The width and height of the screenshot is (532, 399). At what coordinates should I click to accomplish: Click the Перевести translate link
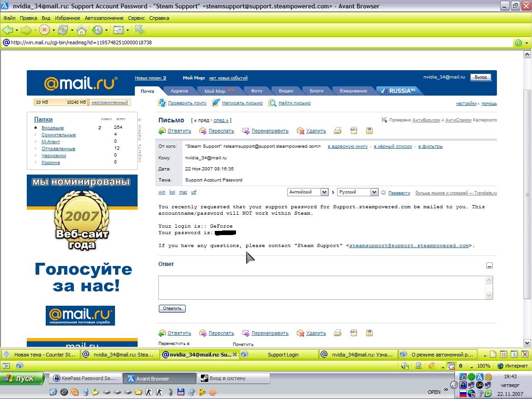pyautogui.click(x=399, y=193)
